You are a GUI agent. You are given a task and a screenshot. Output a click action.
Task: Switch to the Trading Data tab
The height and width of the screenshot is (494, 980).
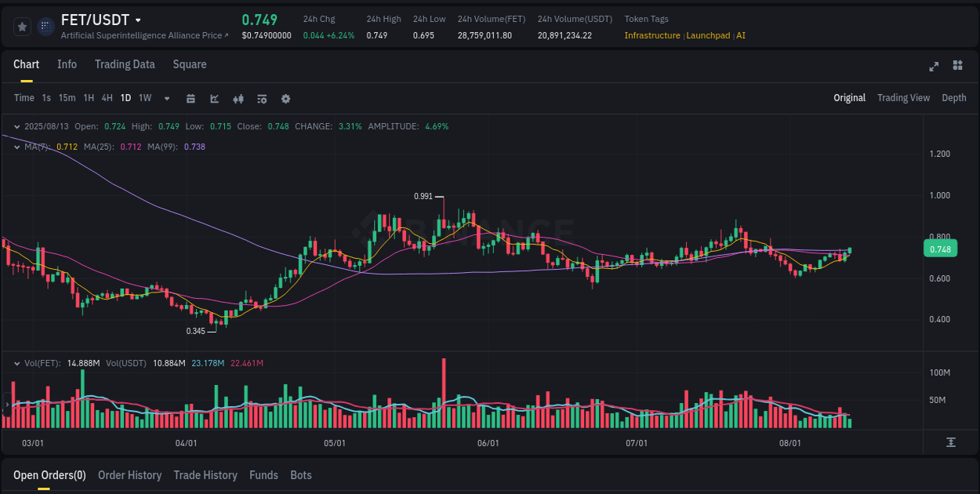tap(125, 64)
